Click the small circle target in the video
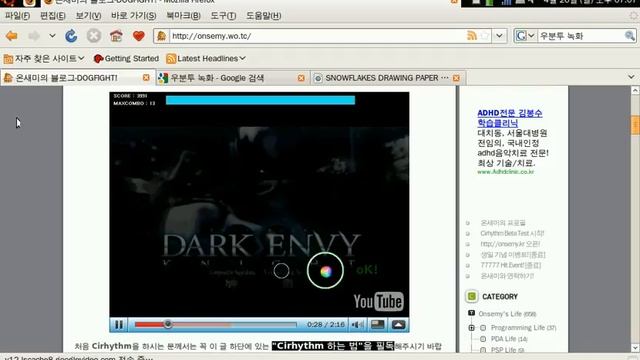The height and width of the screenshot is (360, 640). point(281,270)
